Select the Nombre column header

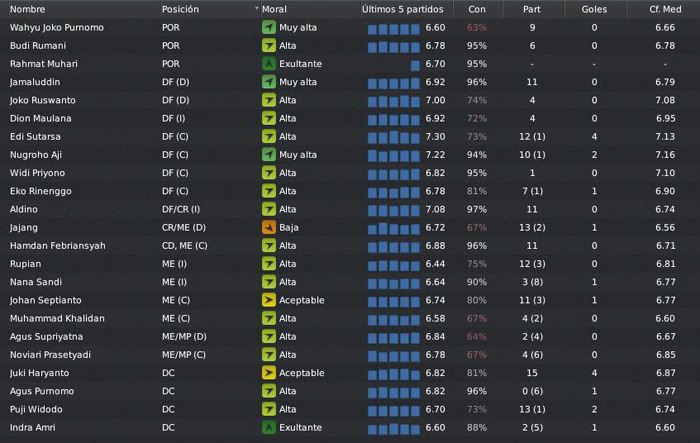[27, 9]
